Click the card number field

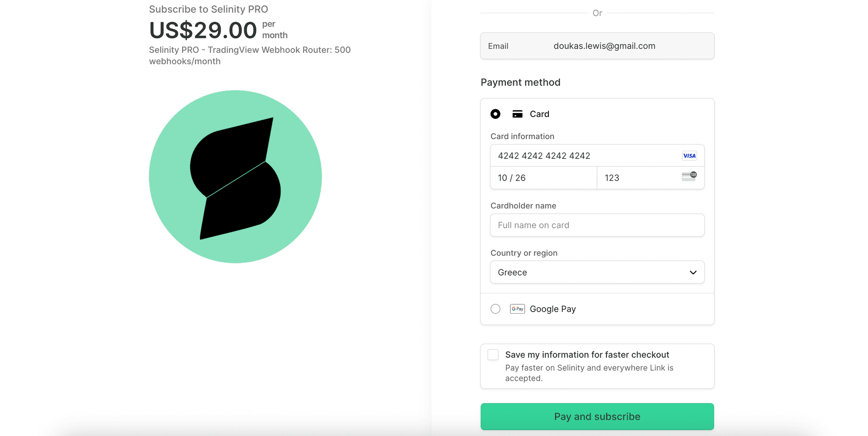(583, 156)
